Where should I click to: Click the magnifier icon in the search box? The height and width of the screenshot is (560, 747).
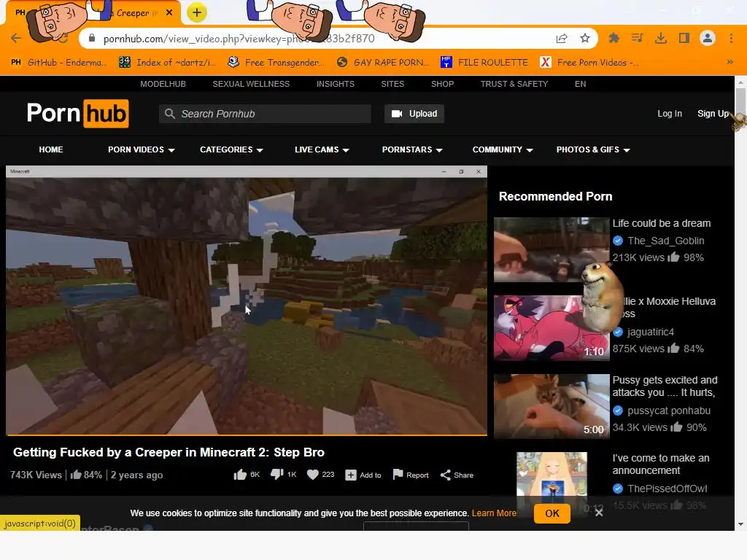click(x=169, y=114)
